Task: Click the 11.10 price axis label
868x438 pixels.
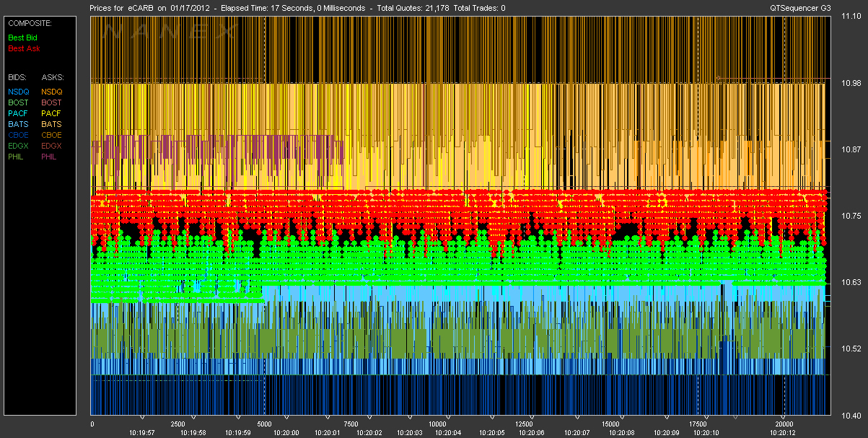Action: (850, 17)
